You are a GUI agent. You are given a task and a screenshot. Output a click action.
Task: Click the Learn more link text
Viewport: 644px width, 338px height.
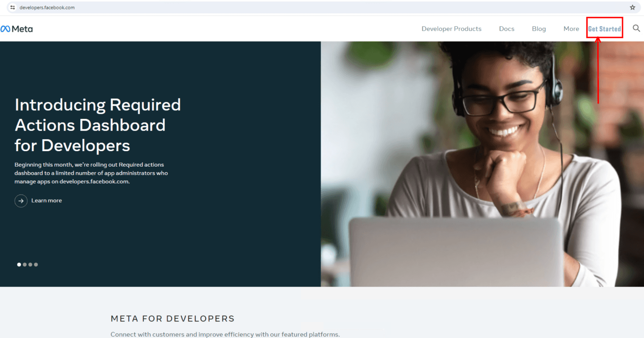46,201
